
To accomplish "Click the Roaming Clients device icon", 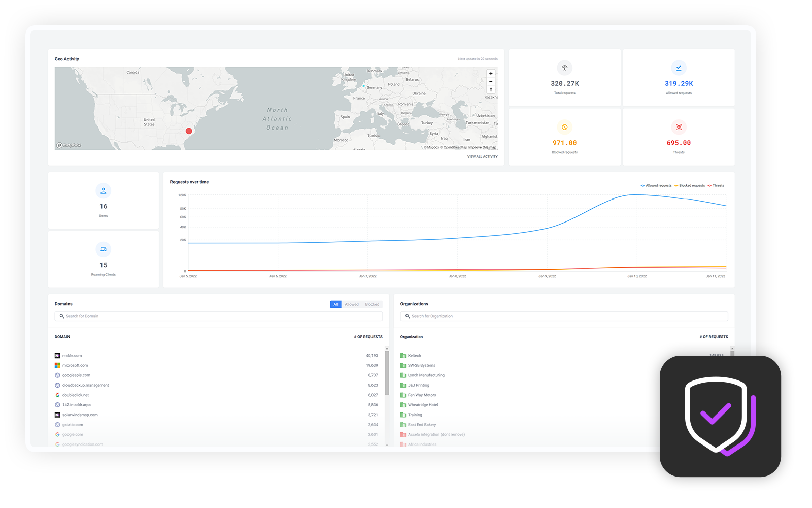I will coord(103,249).
